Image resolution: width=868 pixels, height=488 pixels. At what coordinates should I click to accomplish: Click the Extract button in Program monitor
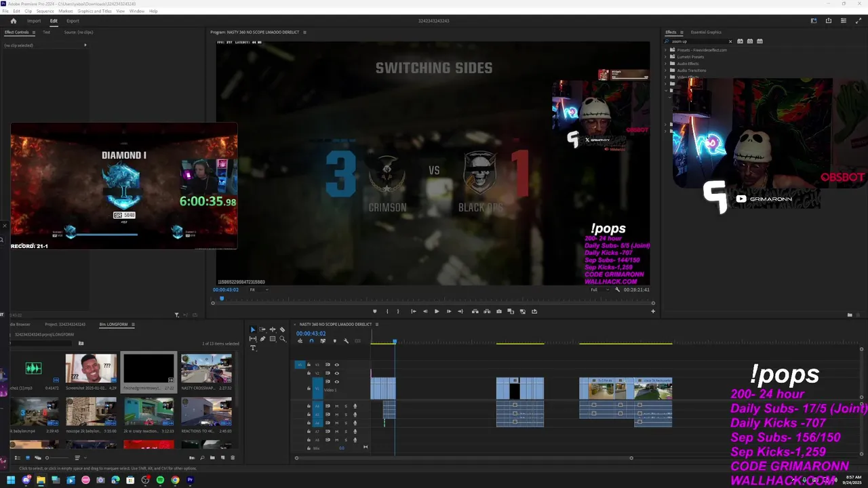[x=486, y=311]
